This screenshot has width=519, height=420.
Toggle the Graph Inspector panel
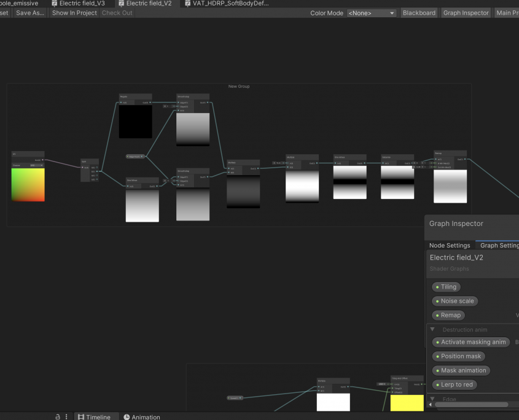pyautogui.click(x=466, y=13)
